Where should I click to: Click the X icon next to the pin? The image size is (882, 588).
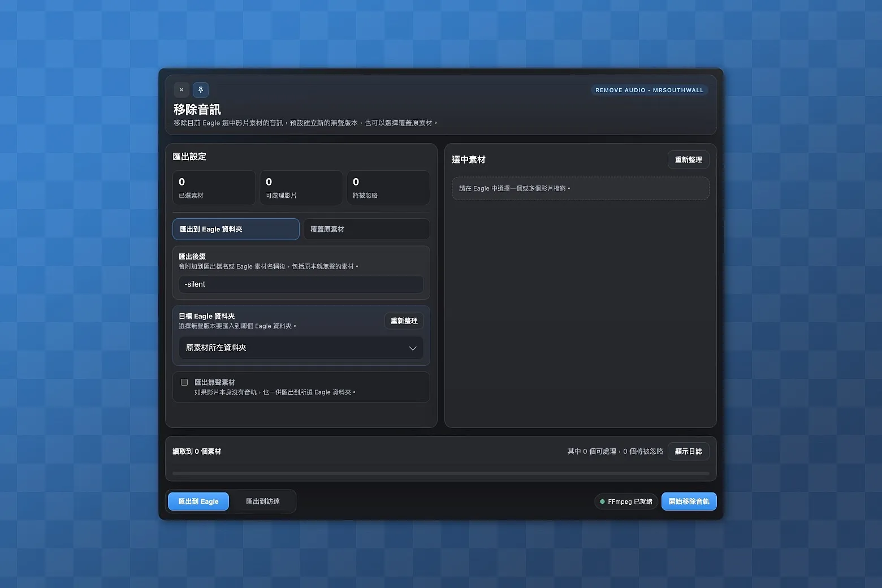pos(181,90)
